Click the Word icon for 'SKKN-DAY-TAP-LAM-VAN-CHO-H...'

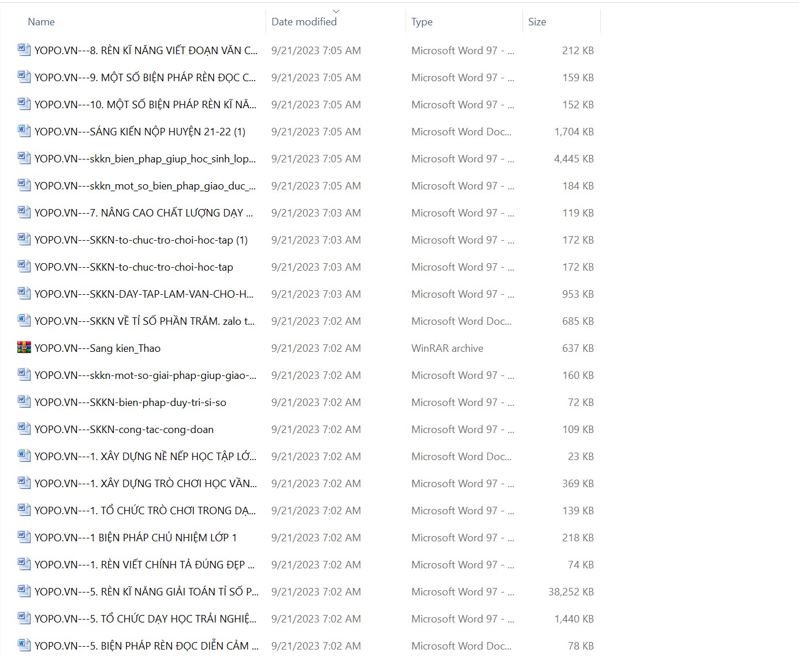pos(24,294)
